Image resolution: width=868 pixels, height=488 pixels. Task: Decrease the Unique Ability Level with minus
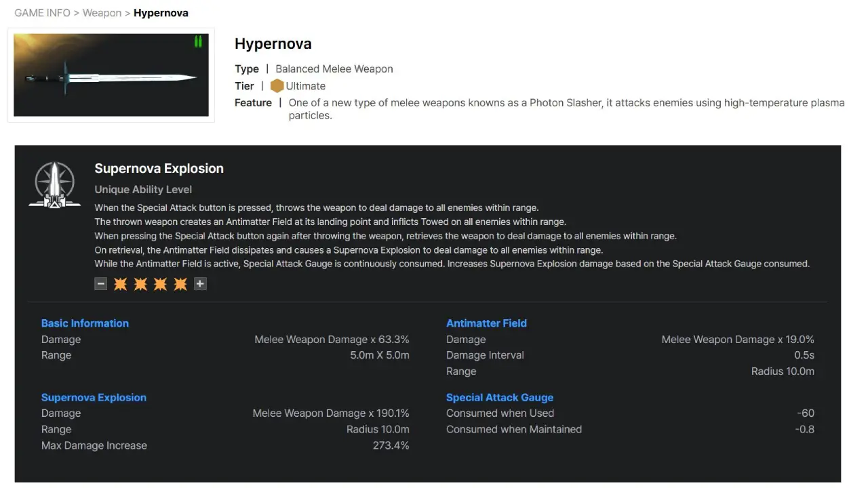100,283
